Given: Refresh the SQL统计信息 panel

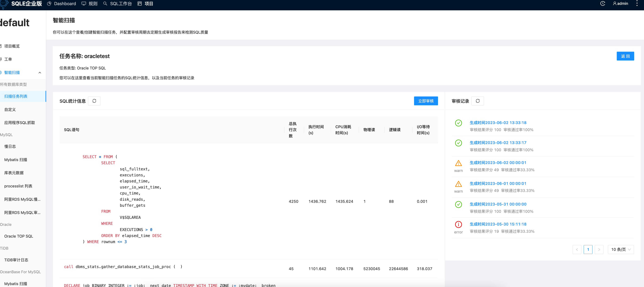Looking at the screenshot, I should coord(94,101).
